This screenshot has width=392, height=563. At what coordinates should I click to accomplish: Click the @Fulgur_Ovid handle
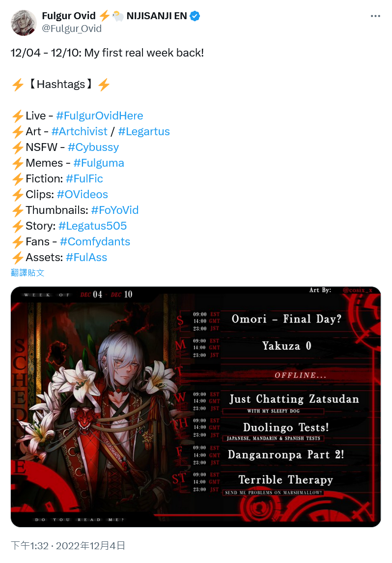(x=72, y=29)
